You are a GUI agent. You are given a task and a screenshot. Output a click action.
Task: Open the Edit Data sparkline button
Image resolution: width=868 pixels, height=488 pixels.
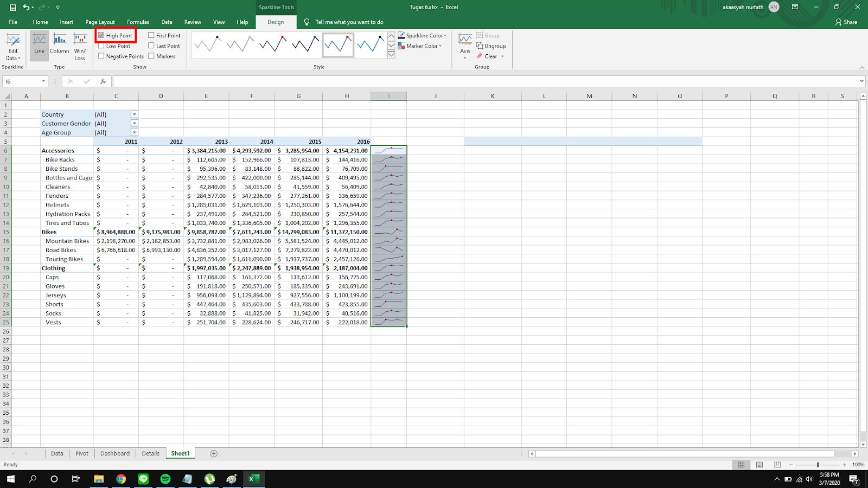pos(13,47)
